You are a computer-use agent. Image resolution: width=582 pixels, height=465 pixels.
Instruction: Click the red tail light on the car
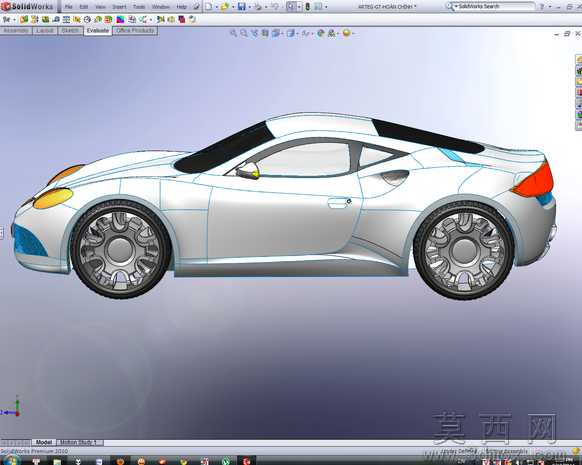[x=534, y=180]
